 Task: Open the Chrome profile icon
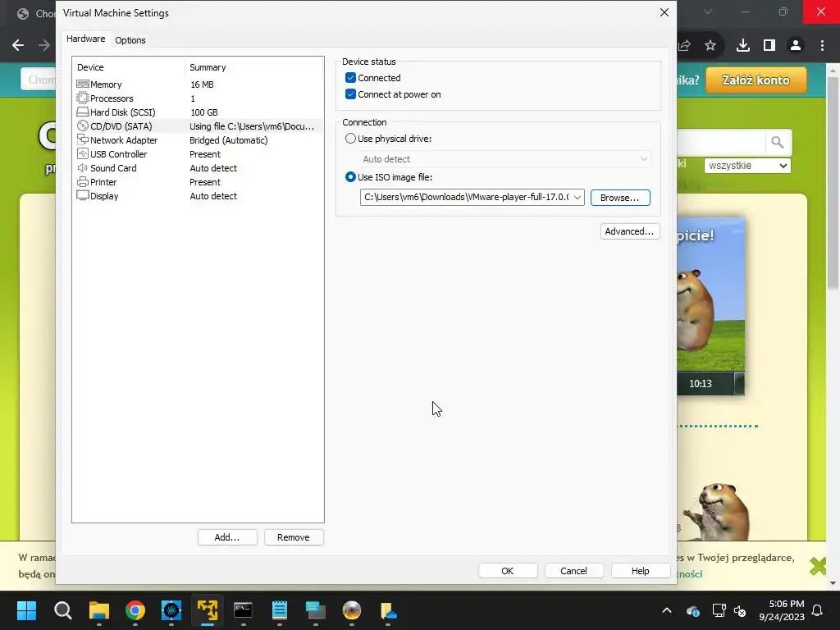click(796, 46)
